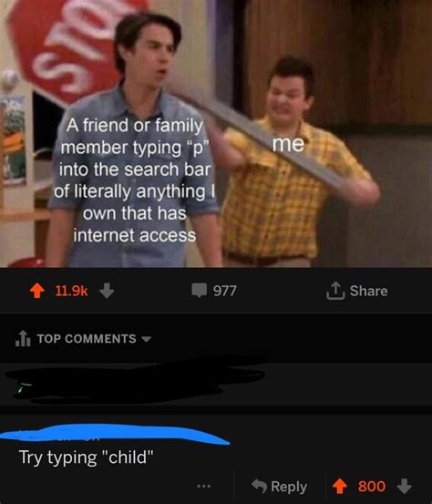Click the sort bars icon beside Top Comments
The width and height of the screenshot is (432, 504).
point(23,338)
